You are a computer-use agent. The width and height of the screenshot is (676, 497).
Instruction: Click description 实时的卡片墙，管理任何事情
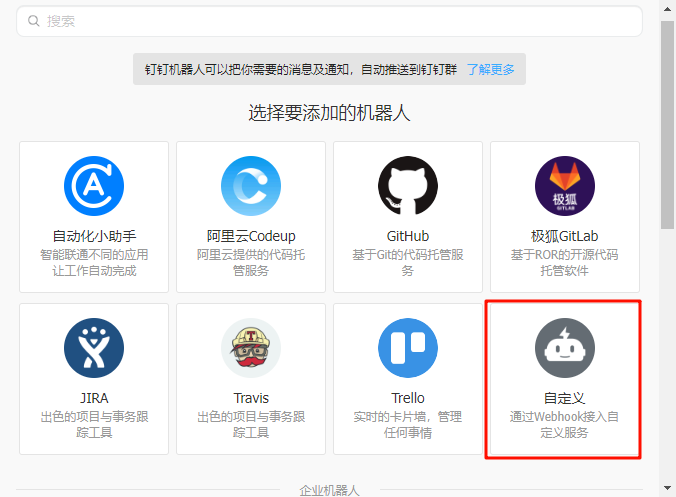tap(408, 425)
